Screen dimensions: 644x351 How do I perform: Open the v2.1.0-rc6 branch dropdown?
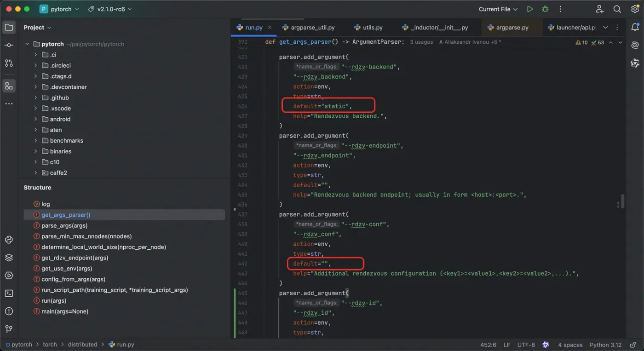click(109, 9)
